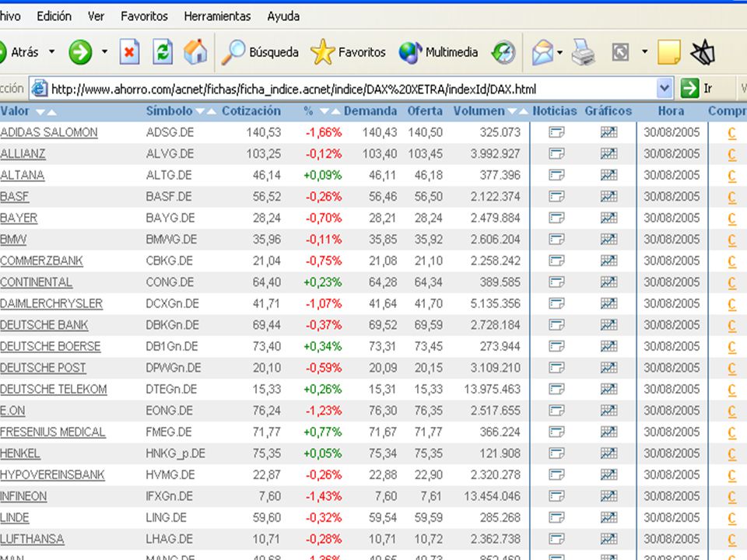Open the Favoritos menu in the menu bar
The width and height of the screenshot is (747, 560).
pyautogui.click(x=145, y=16)
